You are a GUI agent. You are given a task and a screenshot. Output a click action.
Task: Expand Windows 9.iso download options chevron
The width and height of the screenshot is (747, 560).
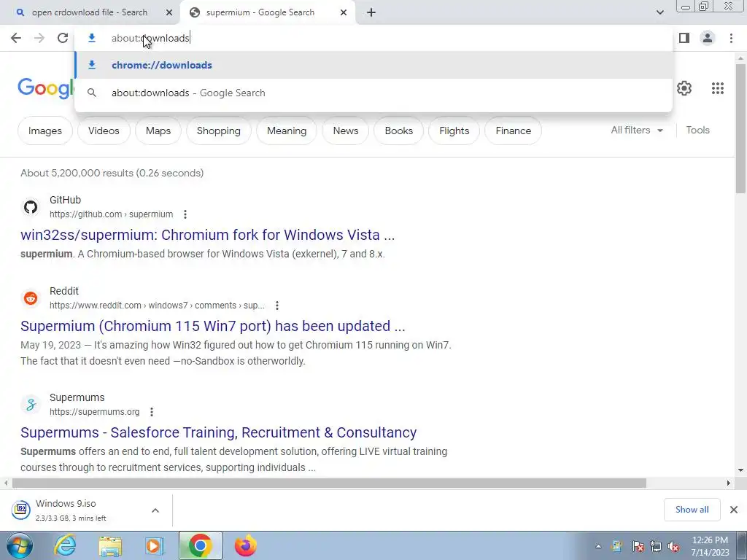155,510
